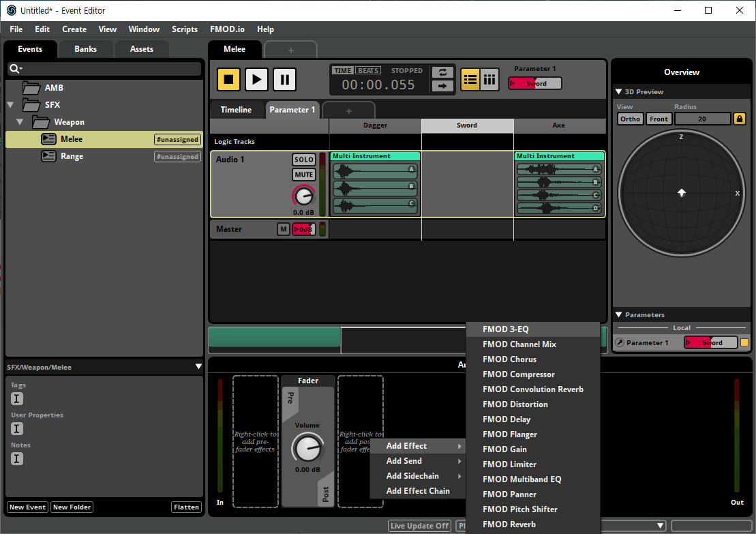The height and width of the screenshot is (534, 756).
Task: Click the New Folder button
Action: [x=72, y=507]
